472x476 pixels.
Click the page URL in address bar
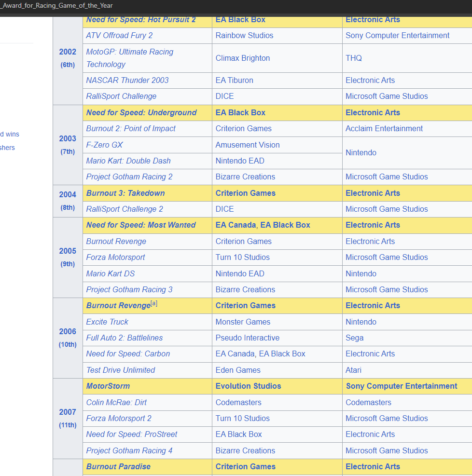56,6
